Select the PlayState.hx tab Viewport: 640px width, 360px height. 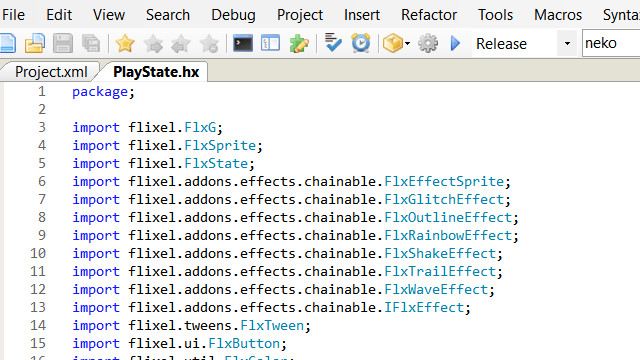click(156, 72)
